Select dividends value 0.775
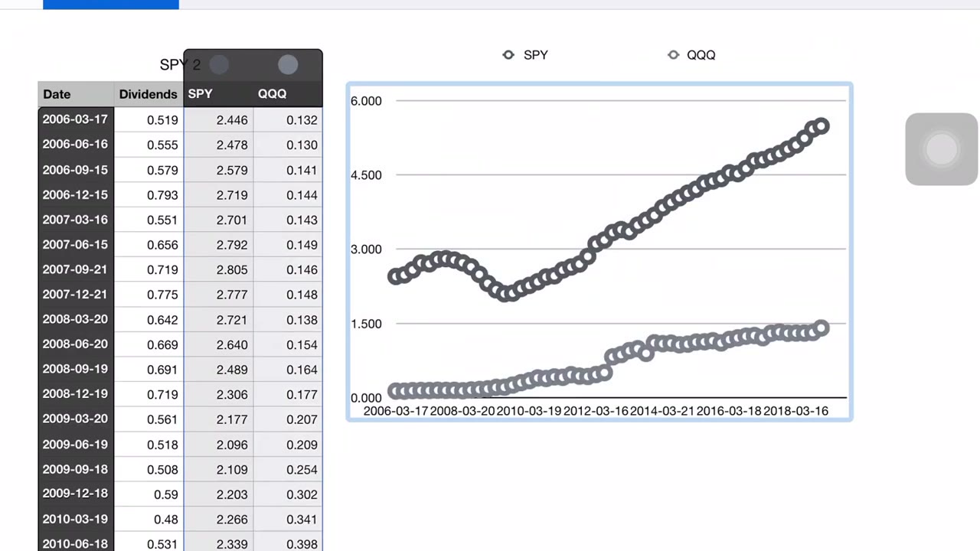The height and width of the screenshot is (551, 980). [149, 295]
